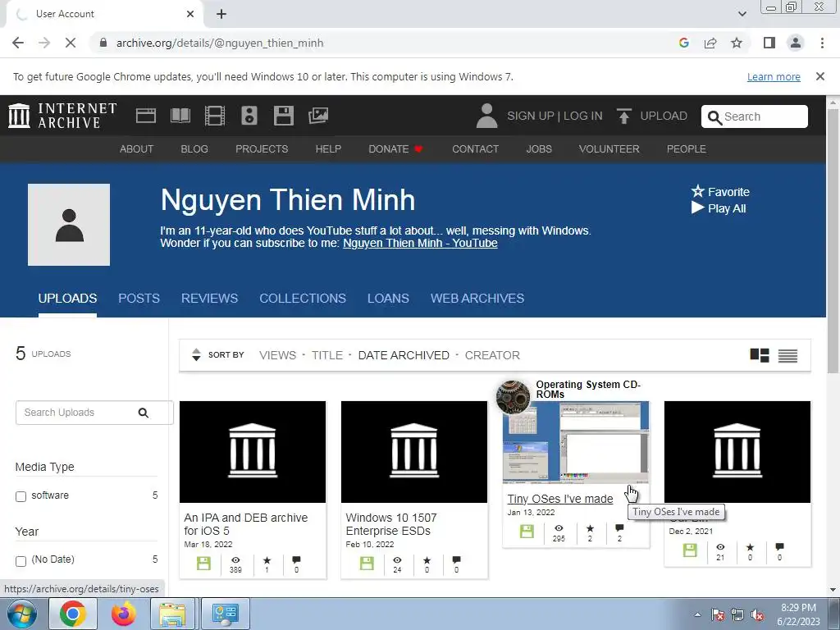Viewport: 840px width, 630px height.
Task: Click the Internet Archive logo
Action: point(62,116)
